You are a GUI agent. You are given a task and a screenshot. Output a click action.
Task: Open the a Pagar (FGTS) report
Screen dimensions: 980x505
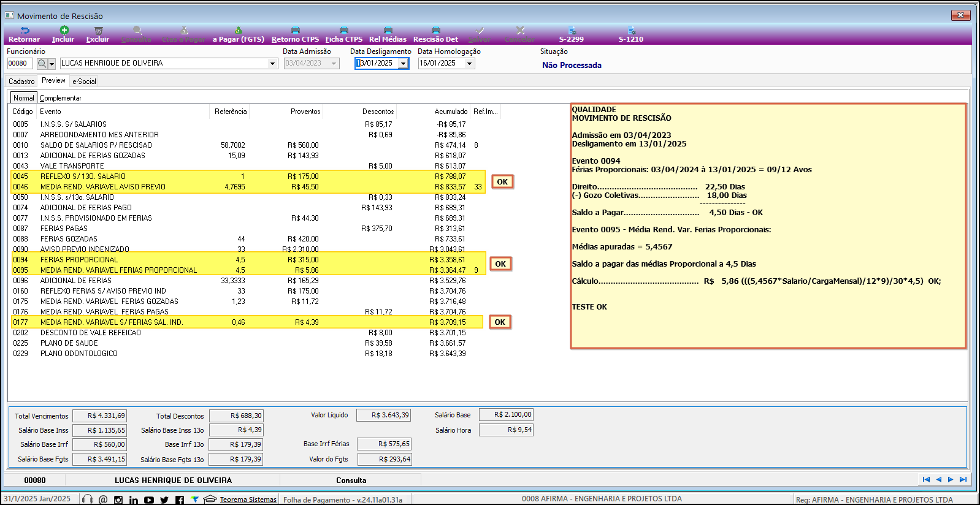tap(238, 34)
